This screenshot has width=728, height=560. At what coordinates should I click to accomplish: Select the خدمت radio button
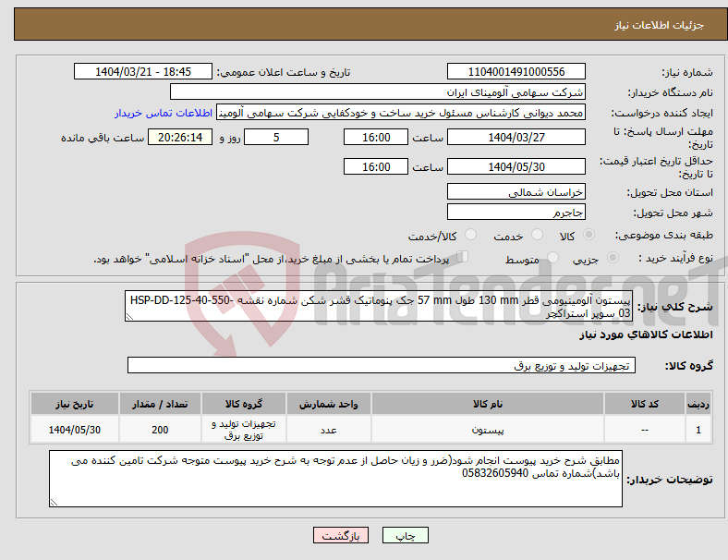(537, 235)
